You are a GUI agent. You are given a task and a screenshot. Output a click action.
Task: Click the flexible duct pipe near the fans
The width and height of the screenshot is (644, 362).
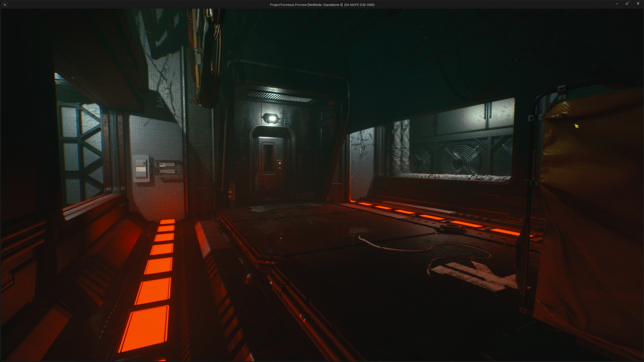click(x=400, y=147)
